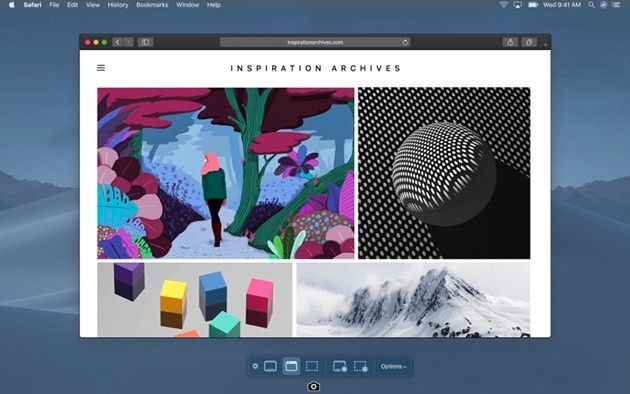Click the battery status icon

(x=533, y=5)
